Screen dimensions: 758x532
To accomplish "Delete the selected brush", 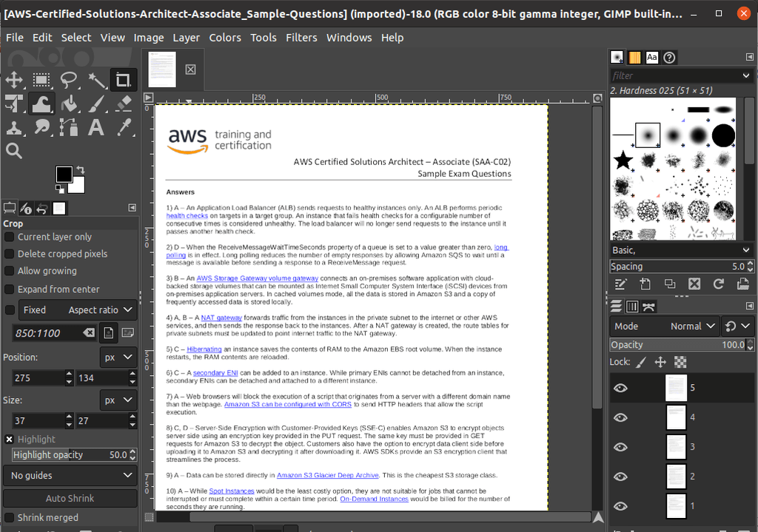I will (x=694, y=284).
